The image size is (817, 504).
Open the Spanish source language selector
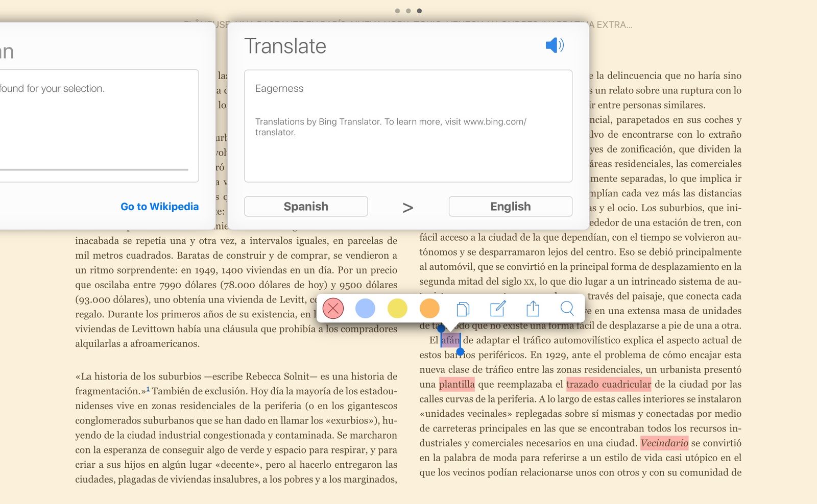pos(306,207)
